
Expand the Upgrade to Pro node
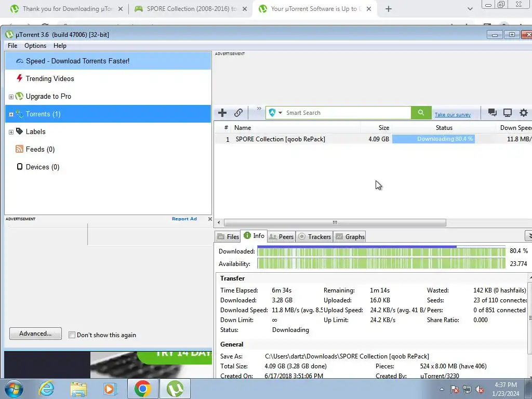click(11, 97)
